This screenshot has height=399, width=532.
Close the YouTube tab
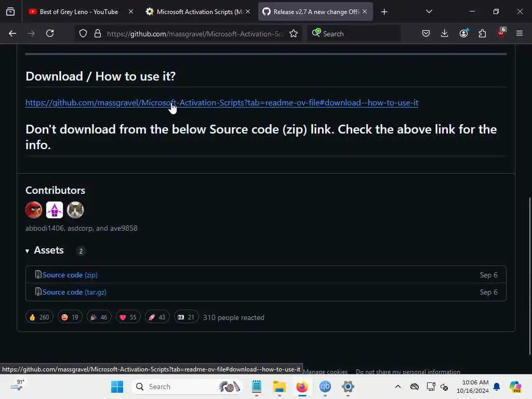(x=131, y=12)
